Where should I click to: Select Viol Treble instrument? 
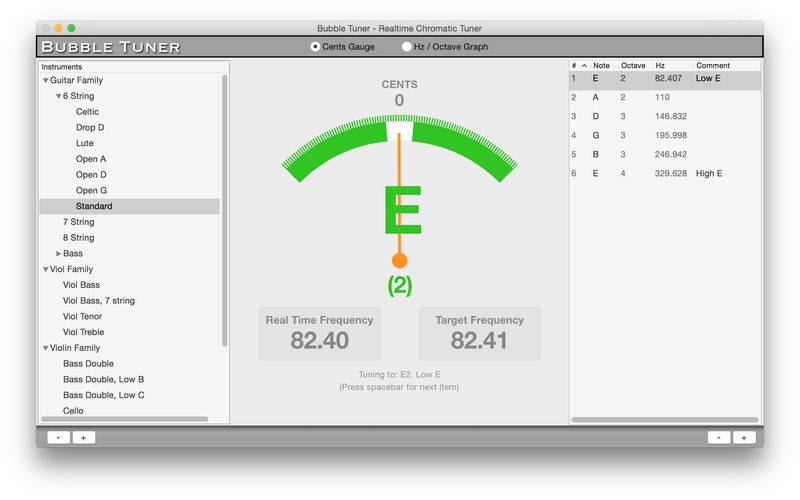point(83,332)
